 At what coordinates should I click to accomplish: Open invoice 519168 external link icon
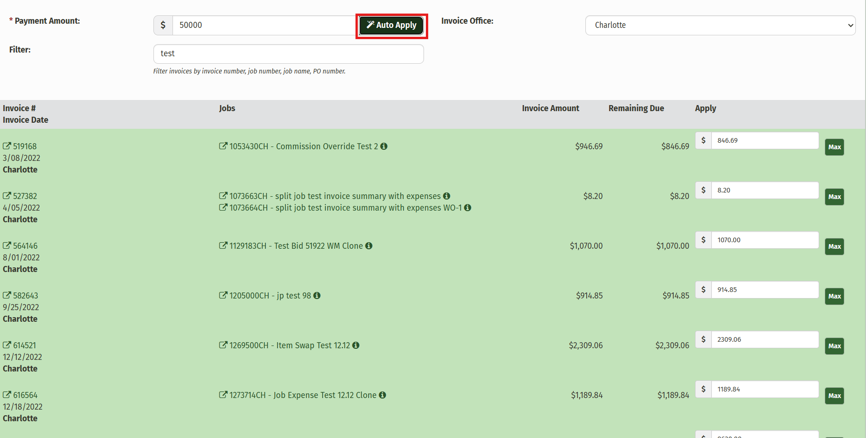tap(7, 146)
